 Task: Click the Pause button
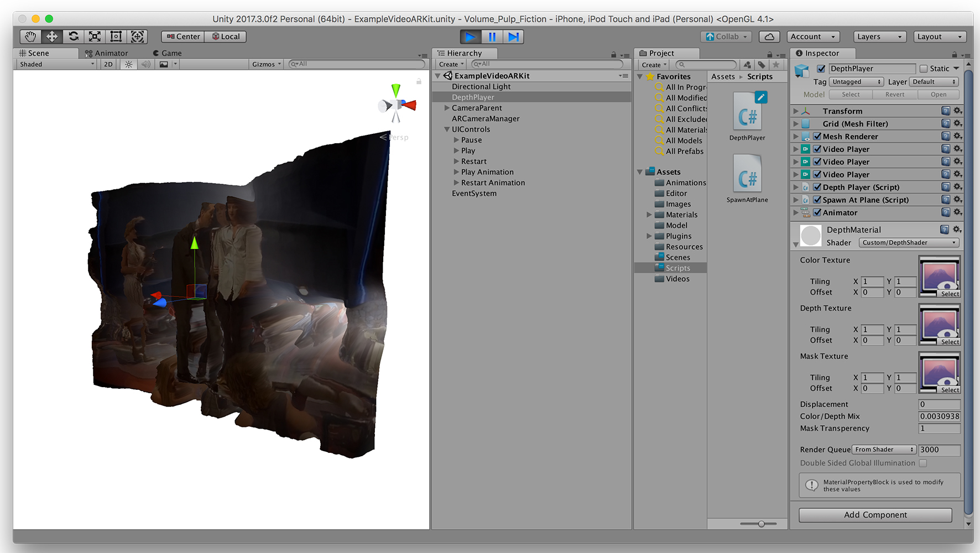(x=492, y=36)
